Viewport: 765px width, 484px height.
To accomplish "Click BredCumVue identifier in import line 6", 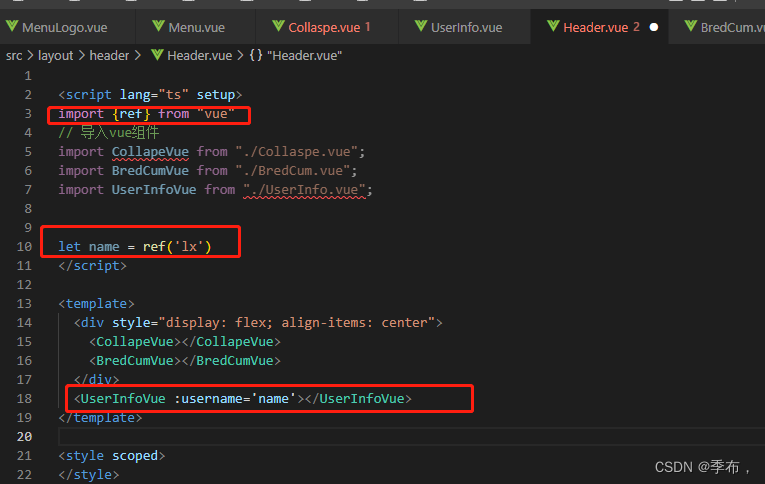I will (x=150, y=171).
